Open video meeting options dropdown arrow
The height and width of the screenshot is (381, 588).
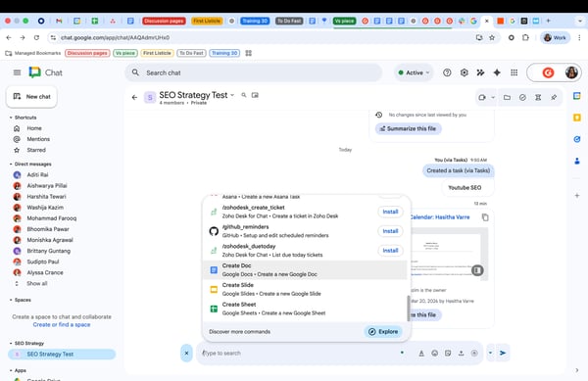pos(493,97)
